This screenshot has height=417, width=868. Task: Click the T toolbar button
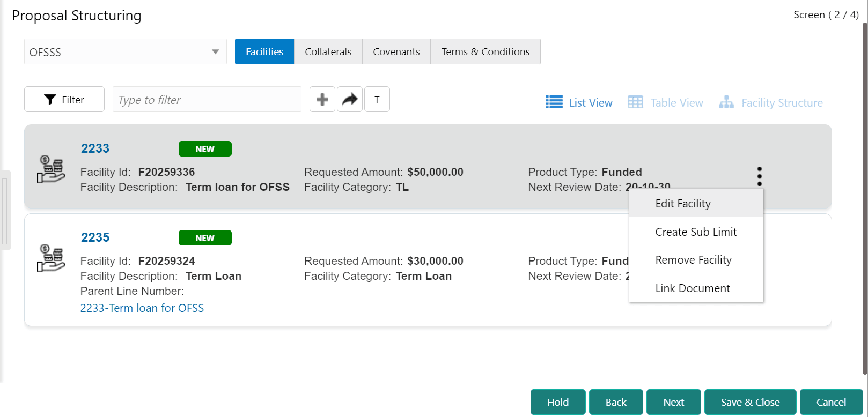click(x=377, y=99)
